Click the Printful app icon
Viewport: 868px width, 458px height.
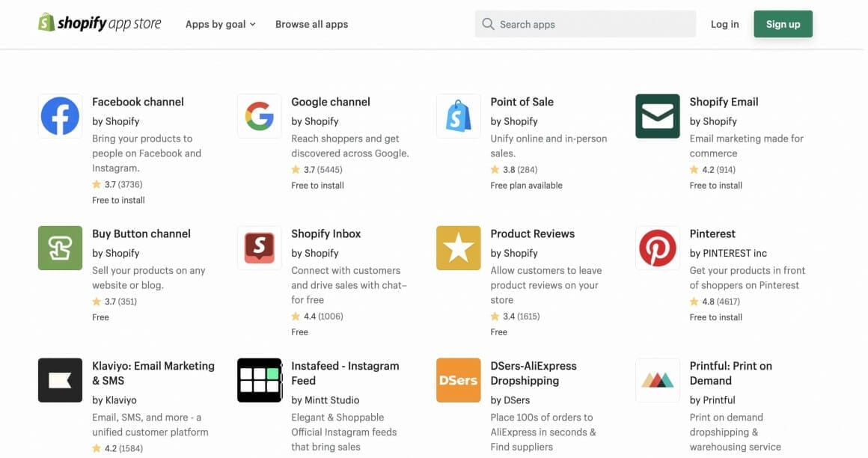(x=657, y=379)
